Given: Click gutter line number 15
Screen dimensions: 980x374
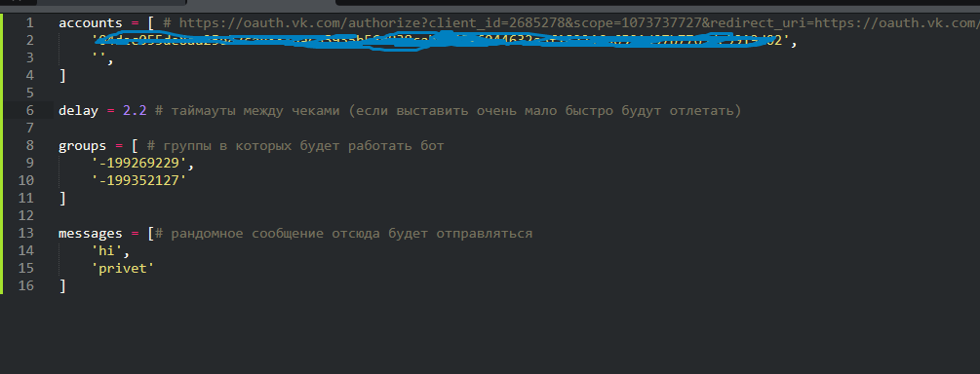Looking at the screenshot, I should point(26,269).
